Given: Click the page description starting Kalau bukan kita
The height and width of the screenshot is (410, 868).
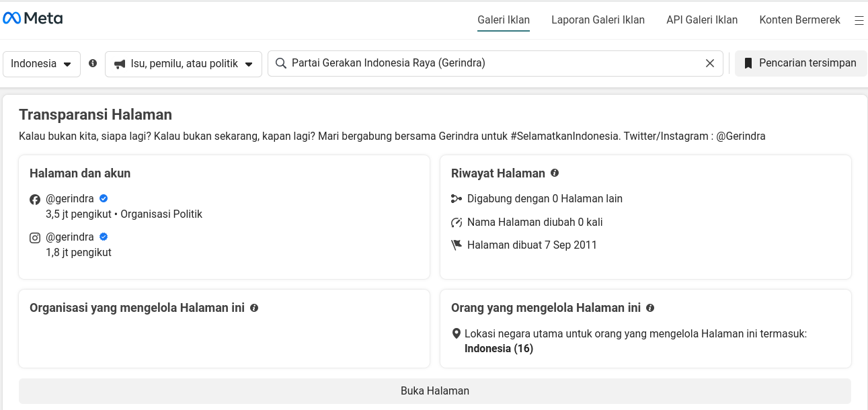Looking at the screenshot, I should (x=392, y=136).
